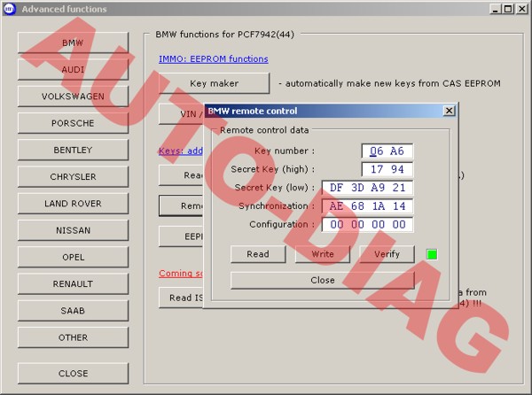532x395 pixels.
Task: Open BENTLEY functions
Action: (x=73, y=150)
